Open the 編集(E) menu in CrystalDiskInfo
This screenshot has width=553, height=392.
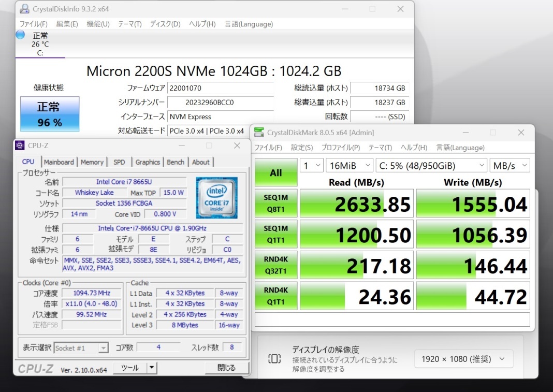click(67, 24)
